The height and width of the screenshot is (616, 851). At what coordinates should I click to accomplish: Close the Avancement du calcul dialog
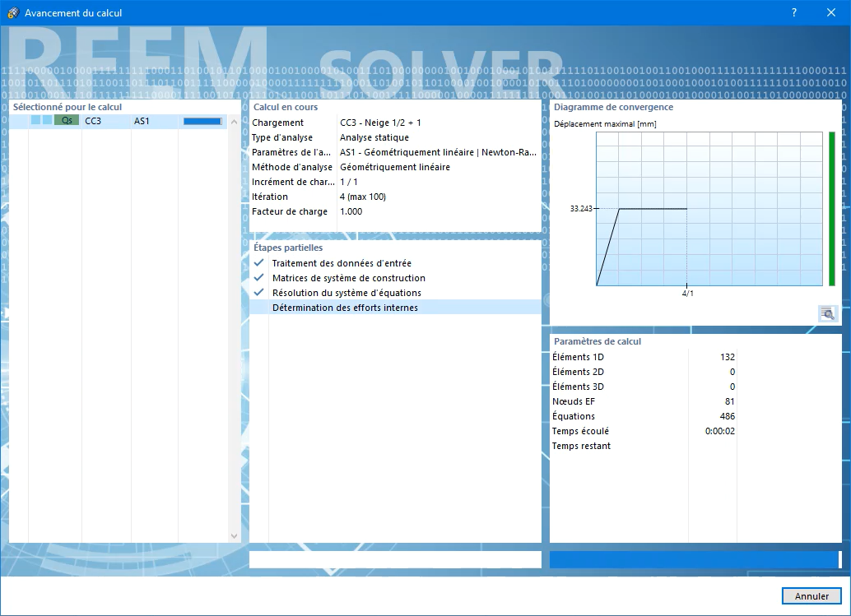click(x=831, y=12)
